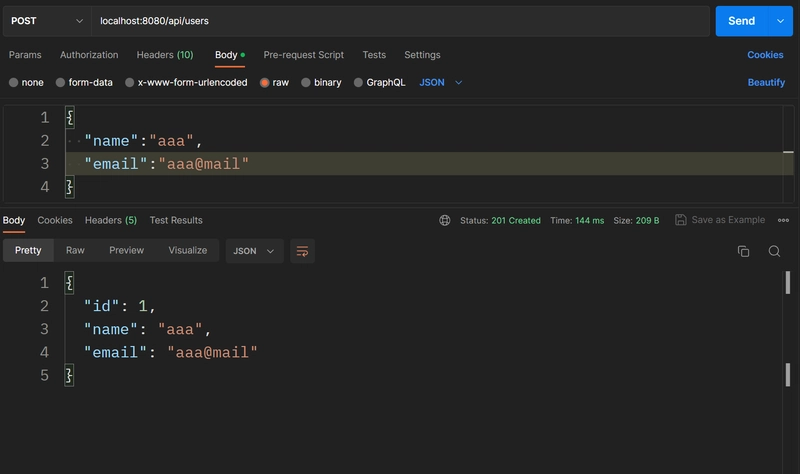Open the POST method dropdown

click(x=47, y=21)
